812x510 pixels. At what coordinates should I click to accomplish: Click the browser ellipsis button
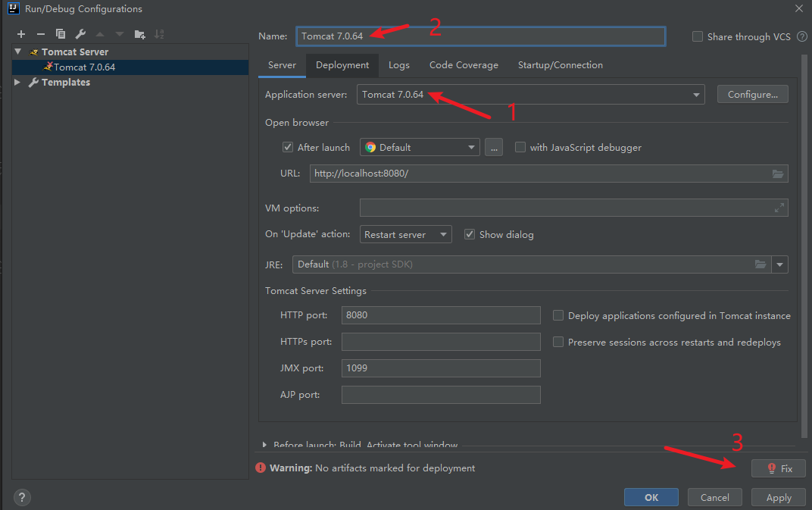pyautogui.click(x=494, y=147)
